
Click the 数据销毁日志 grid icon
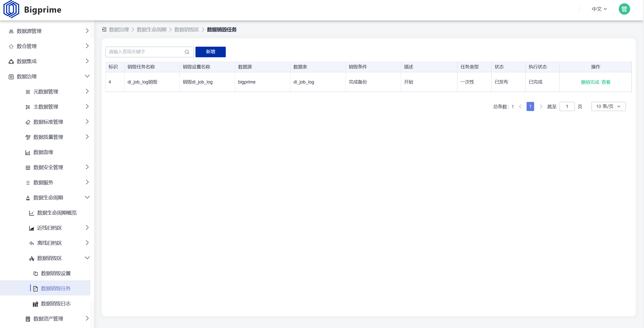[35, 304]
